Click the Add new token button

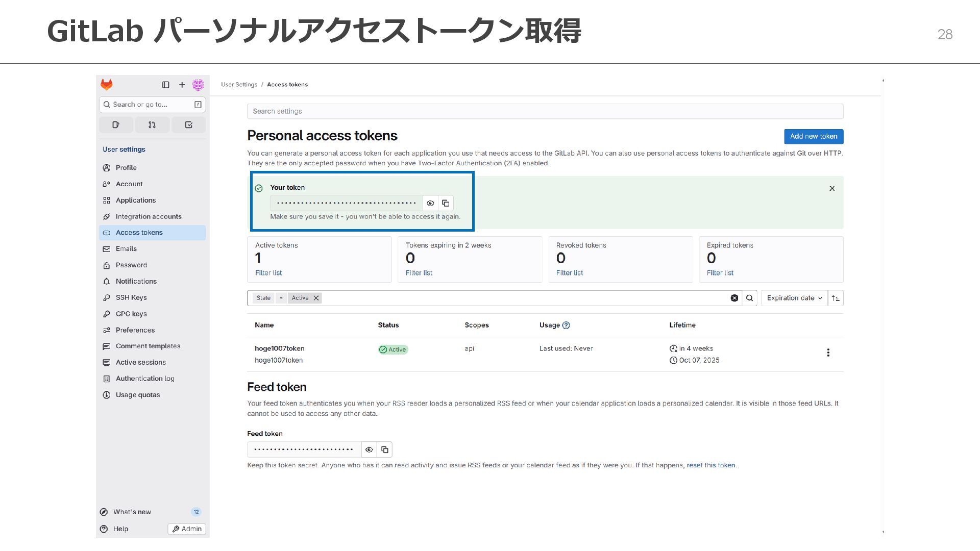pos(813,136)
